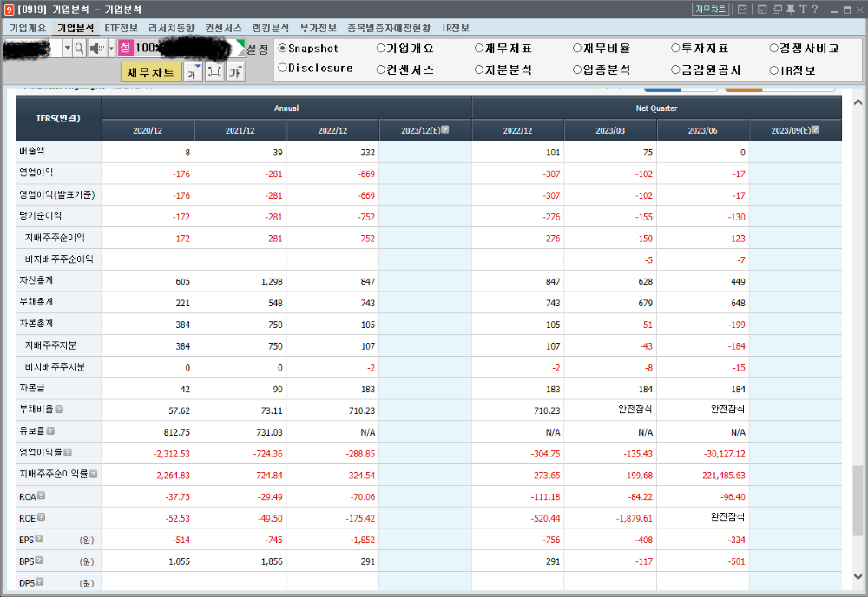Select the IR정보 radio button
The height and width of the screenshot is (597, 868).
(773, 70)
